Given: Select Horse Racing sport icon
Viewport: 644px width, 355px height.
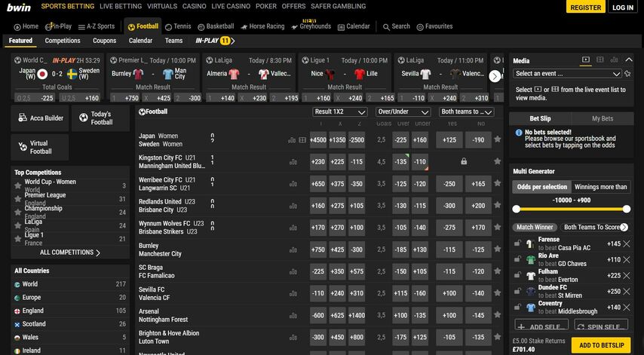Looking at the screenshot, I should [262, 26].
